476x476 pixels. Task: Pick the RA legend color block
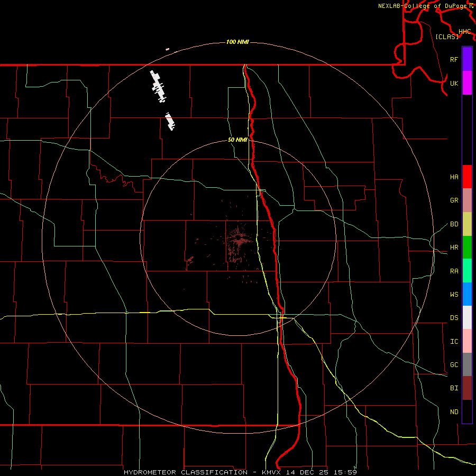pyautogui.click(x=467, y=271)
